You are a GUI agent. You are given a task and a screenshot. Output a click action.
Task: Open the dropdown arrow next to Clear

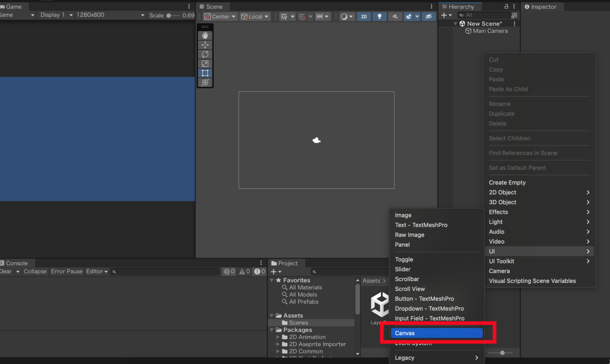(18, 272)
